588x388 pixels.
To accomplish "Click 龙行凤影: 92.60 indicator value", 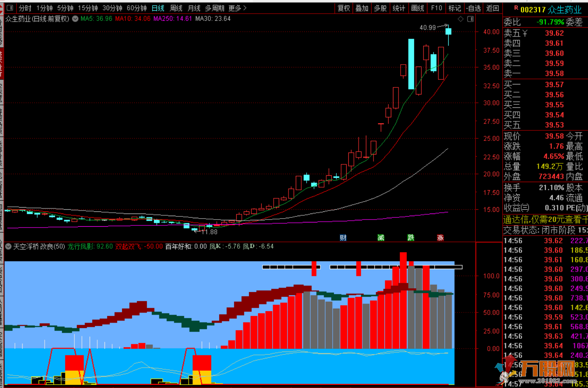I will (x=90, y=246).
